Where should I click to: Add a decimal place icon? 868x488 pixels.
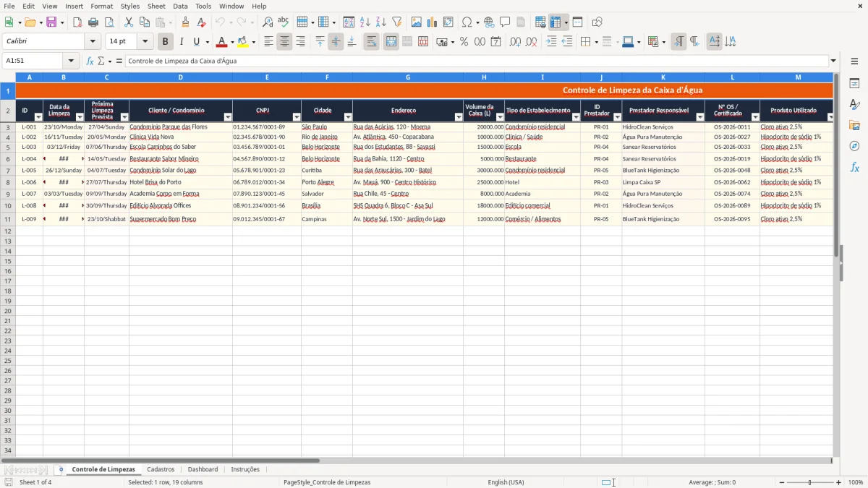pyautogui.click(x=515, y=42)
